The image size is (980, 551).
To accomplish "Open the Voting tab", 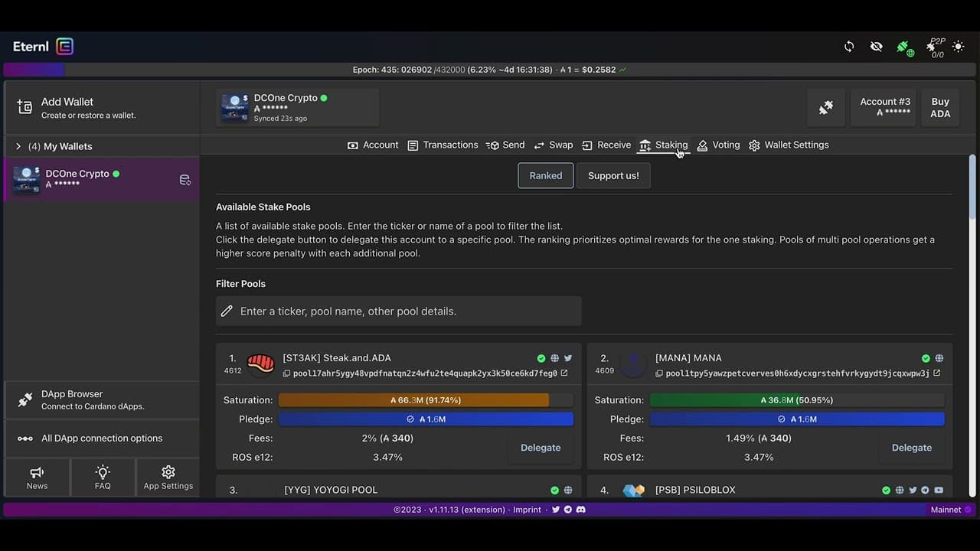I will [x=718, y=145].
